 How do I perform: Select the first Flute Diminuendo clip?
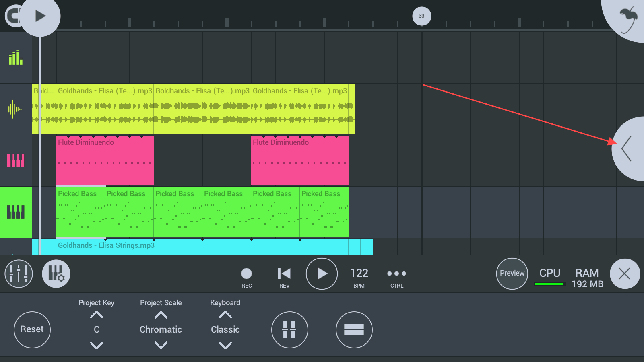click(105, 161)
